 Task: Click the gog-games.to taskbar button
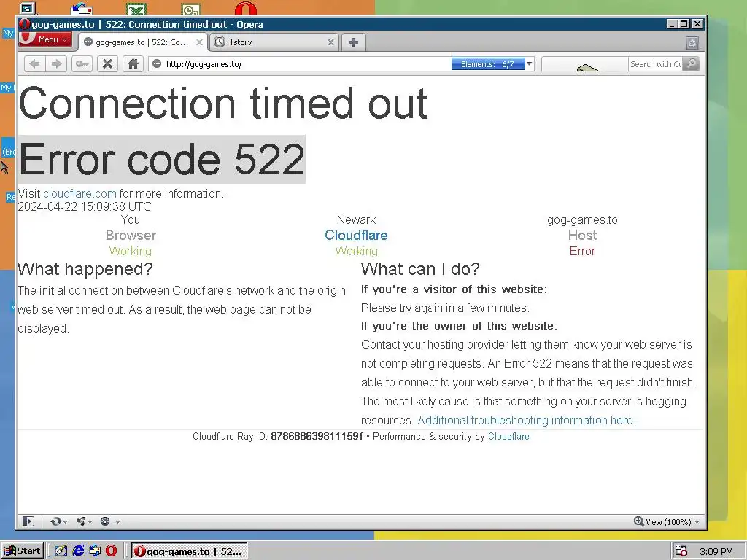pos(190,551)
